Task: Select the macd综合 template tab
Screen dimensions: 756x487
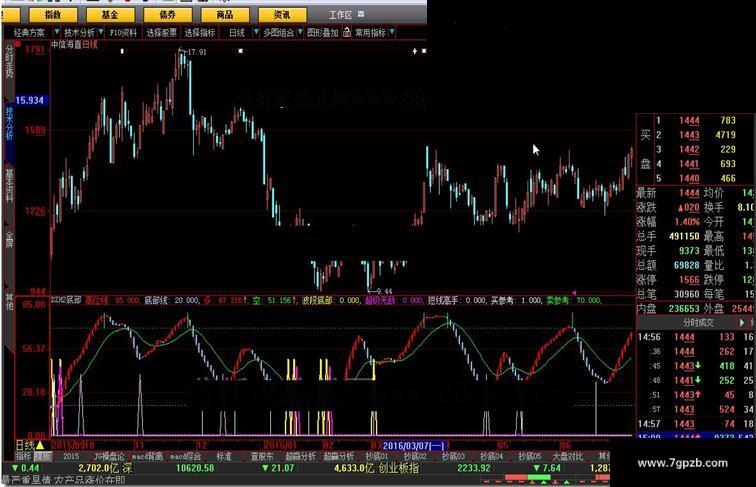Action: (186, 456)
